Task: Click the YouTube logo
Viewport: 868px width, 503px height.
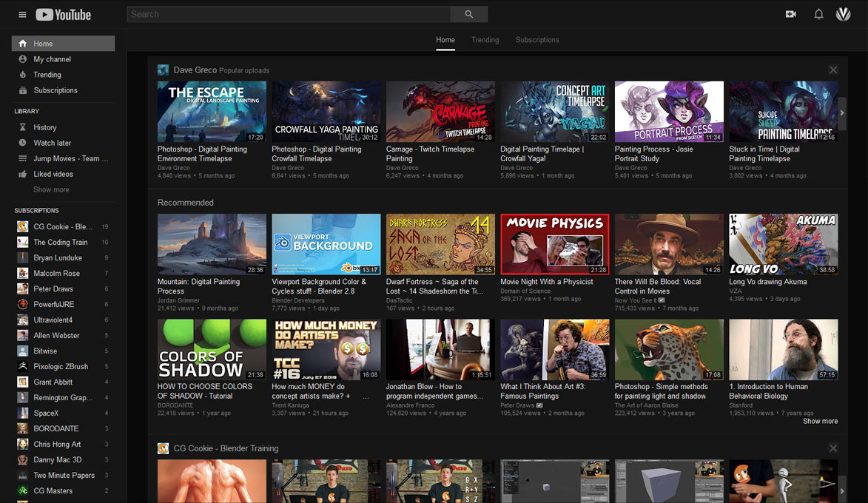Action: (63, 14)
